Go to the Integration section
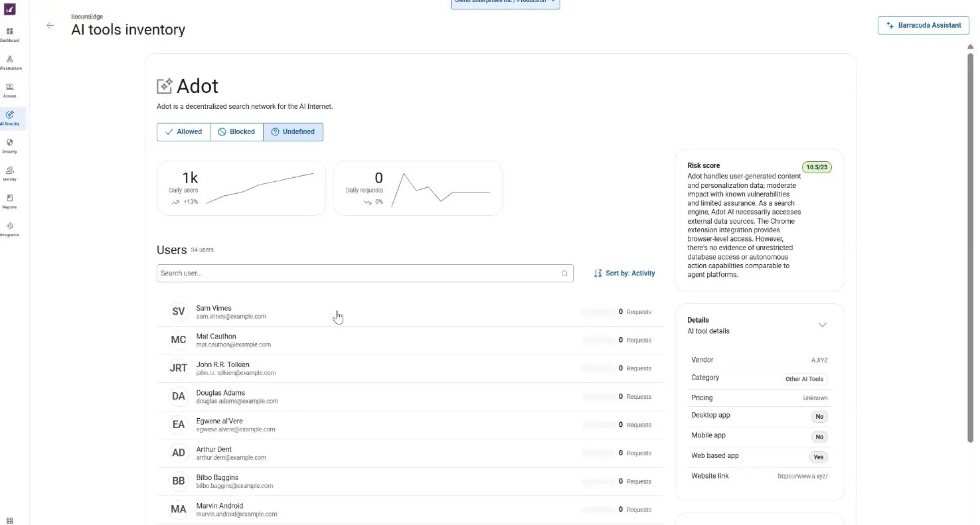The height and width of the screenshot is (525, 980). click(x=9, y=230)
